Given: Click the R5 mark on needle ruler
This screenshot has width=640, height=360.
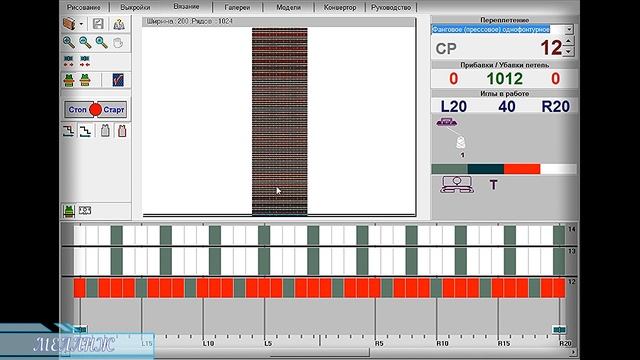Looking at the screenshot, I should point(379,344).
